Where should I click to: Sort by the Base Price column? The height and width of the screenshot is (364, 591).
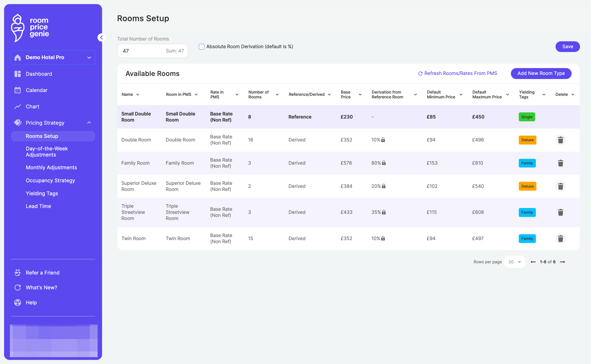click(351, 95)
